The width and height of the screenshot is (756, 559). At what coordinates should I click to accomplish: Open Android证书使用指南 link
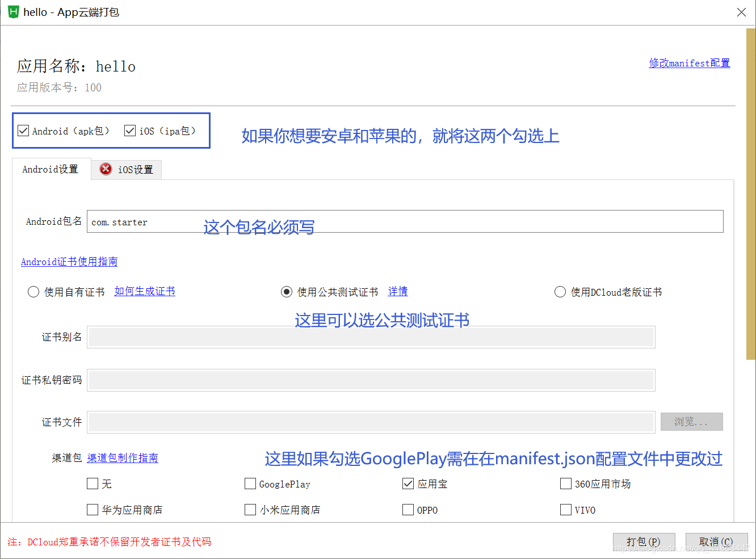[69, 262]
